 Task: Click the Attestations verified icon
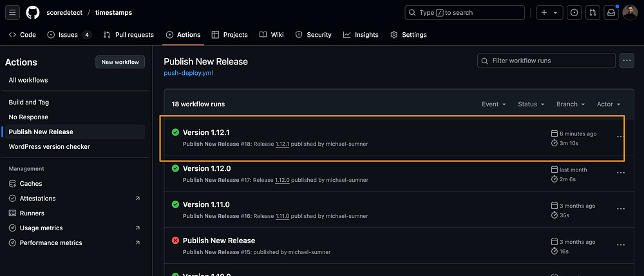click(x=12, y=199)
